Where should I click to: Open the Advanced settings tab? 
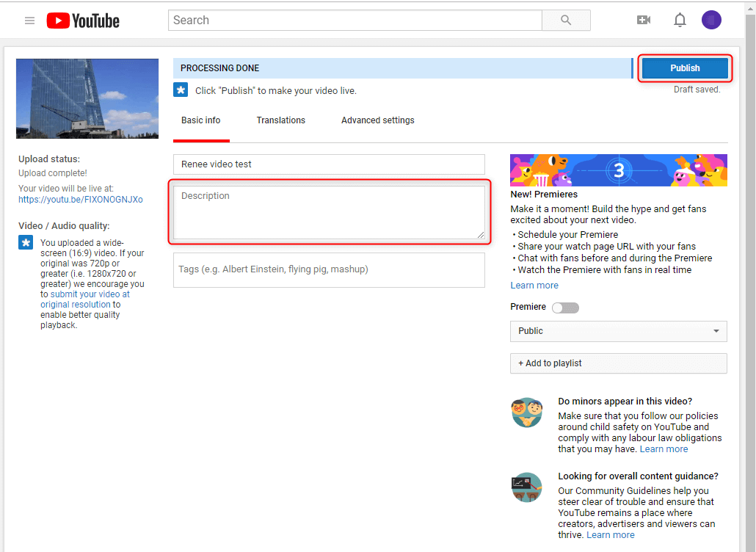(x=377, y=120)
